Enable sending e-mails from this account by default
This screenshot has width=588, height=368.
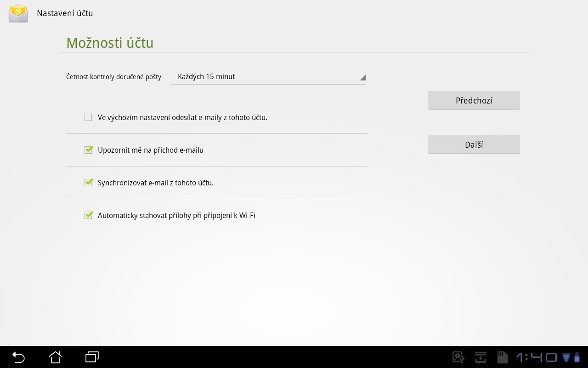pyautogui.click(x=88, y=117)
